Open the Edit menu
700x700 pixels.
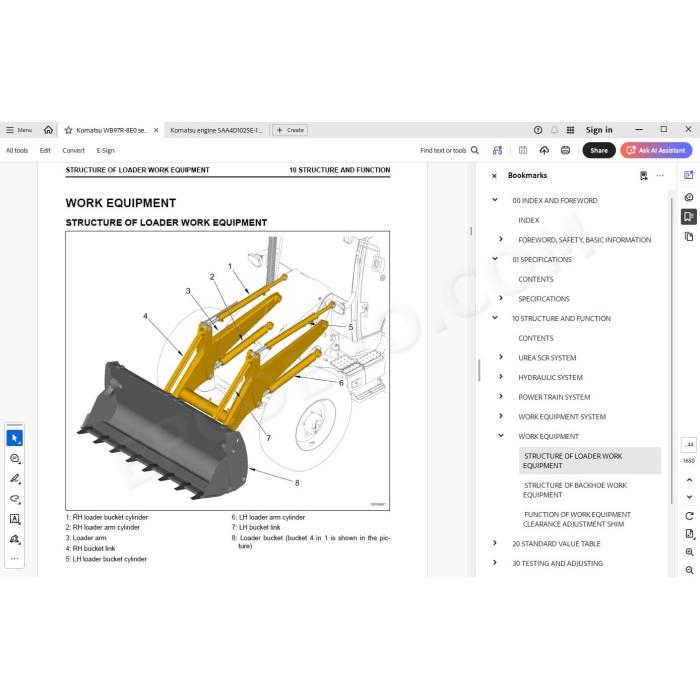(45, 150)
